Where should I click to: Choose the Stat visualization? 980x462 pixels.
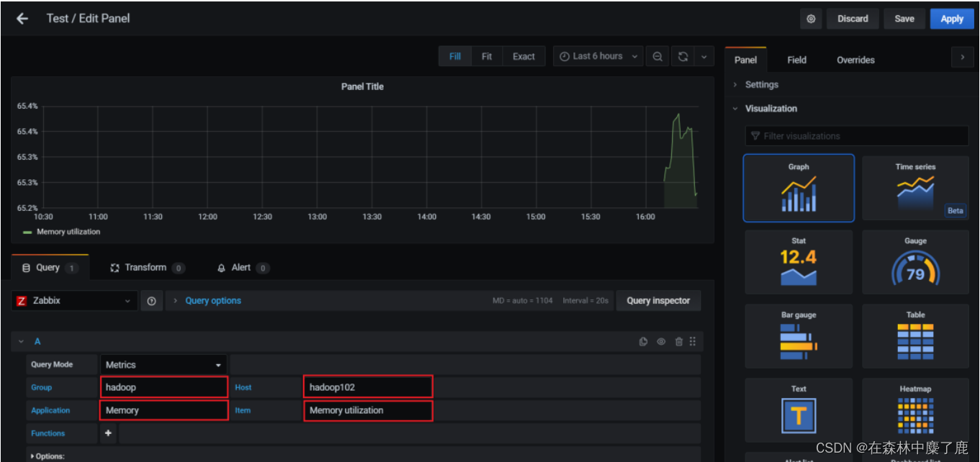(799, 262)
